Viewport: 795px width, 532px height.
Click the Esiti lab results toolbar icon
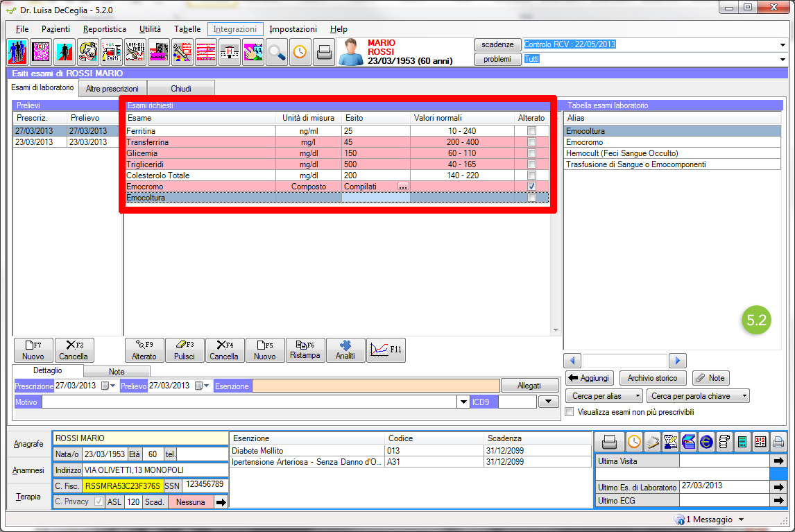(111, 53)
